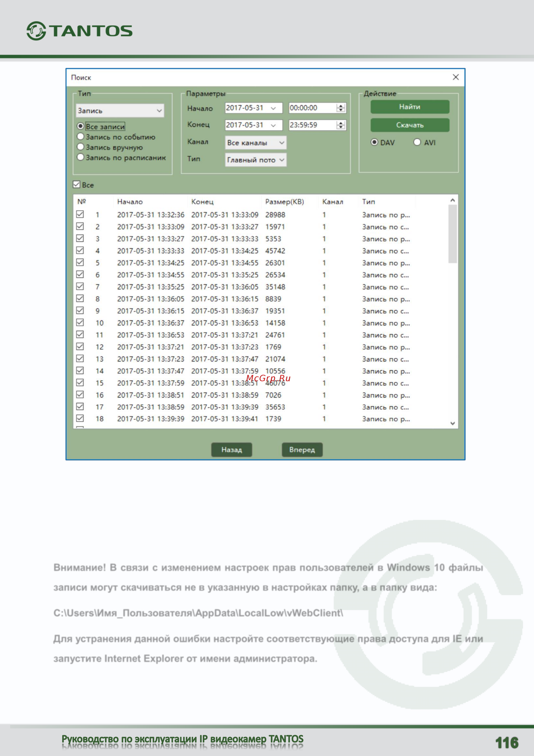Screen dimensions: 534x756
Task: Uncheck the checkbox for record 6
Action: click(x=80, y=274)
